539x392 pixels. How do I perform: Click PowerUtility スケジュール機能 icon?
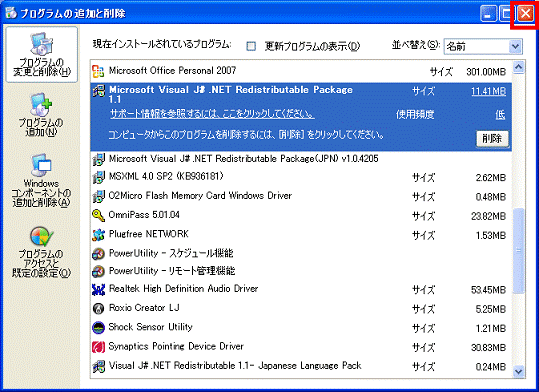point(98,254)
